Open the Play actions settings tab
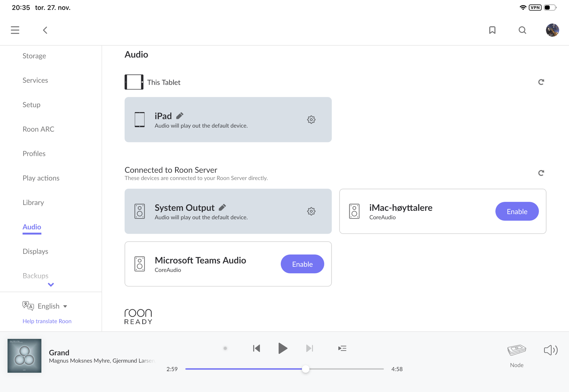This screenshot has width=569, height=392. (x=41, y=178)
